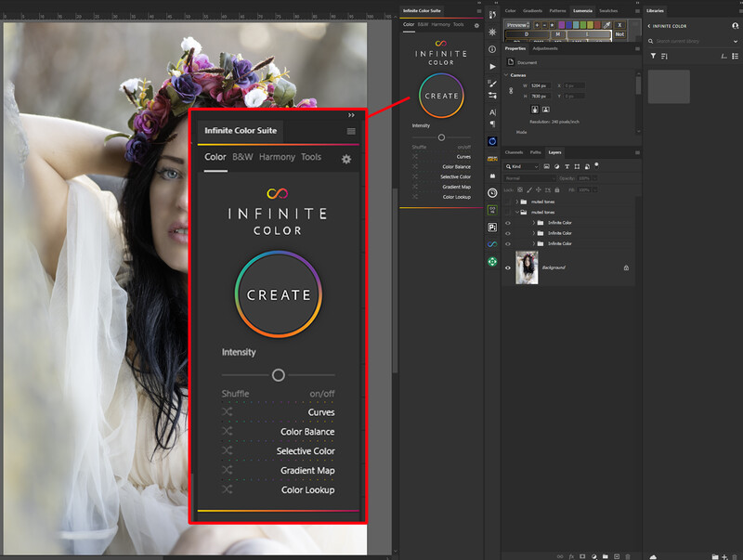Open the Paragraph panel icon

click(x=492, y=124)
